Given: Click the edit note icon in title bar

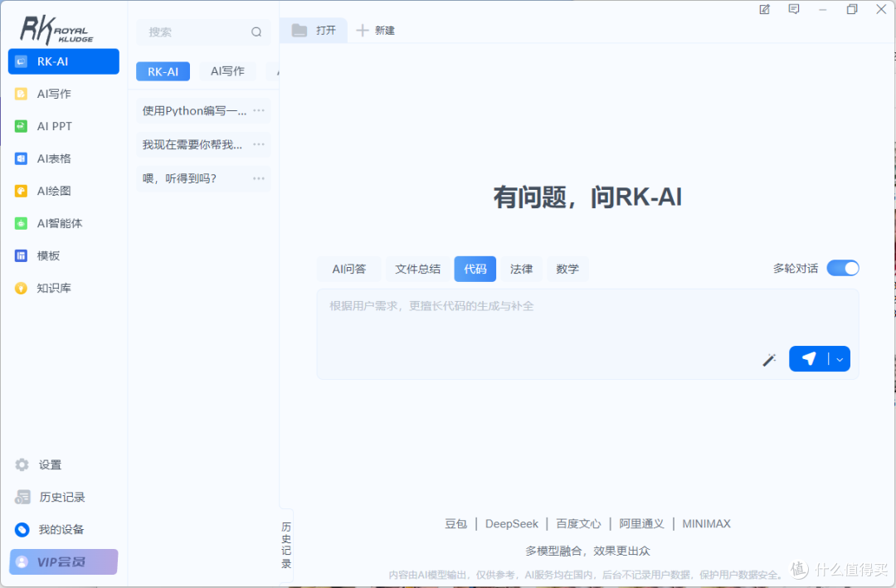Looking at the screenshot, I should coord(765,9).
